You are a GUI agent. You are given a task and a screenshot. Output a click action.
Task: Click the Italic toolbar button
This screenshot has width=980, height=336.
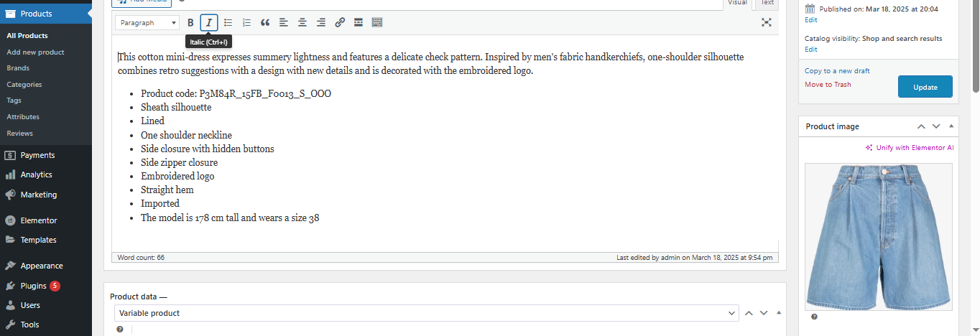(x=208, y=23)
